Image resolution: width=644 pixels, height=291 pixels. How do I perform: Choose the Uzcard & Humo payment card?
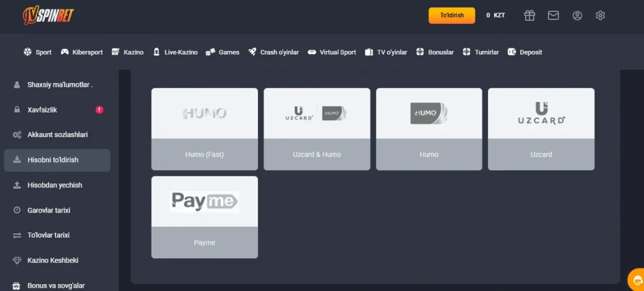317,129
